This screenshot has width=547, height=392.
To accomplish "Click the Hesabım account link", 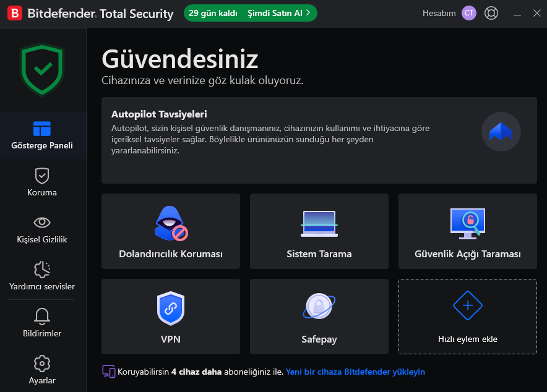I will (439, 13).
